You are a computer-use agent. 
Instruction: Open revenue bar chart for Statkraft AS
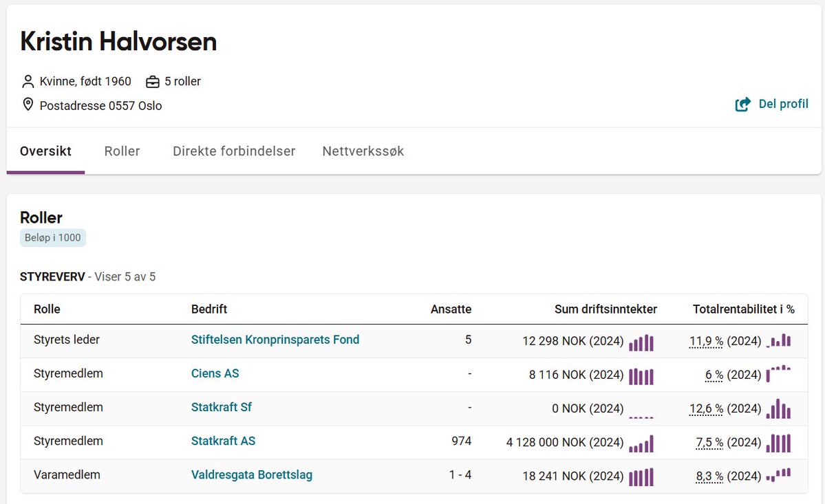click(x=641, y=443)
